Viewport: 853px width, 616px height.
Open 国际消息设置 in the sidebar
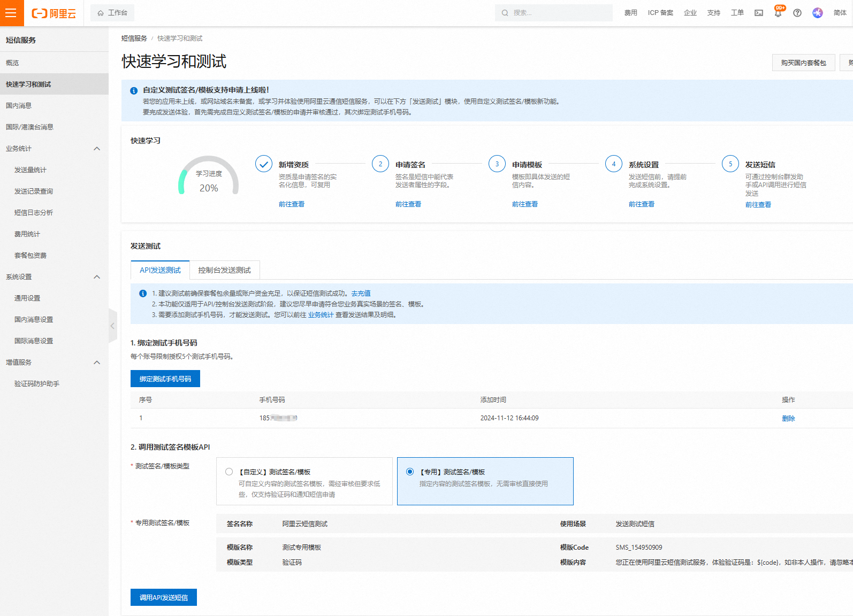[x=54, y=341]
